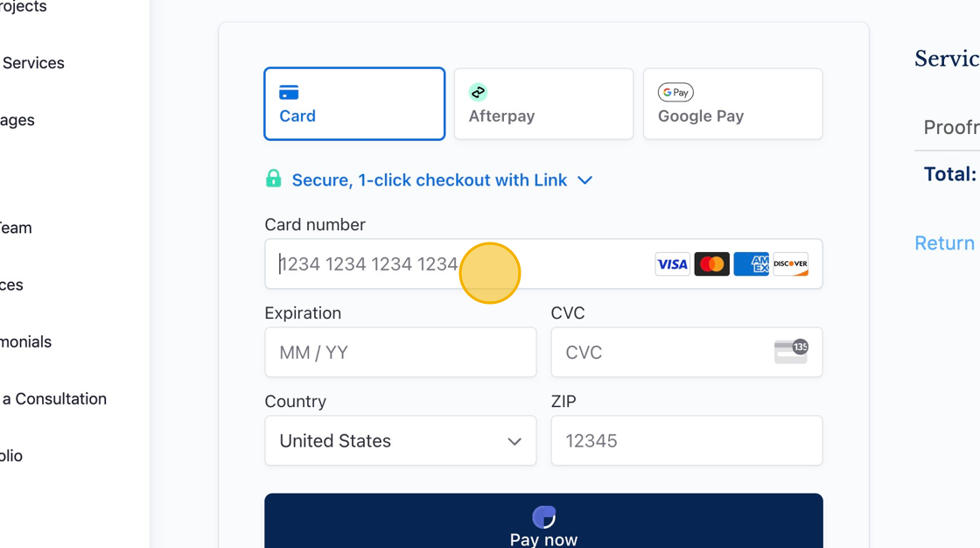Click the CVC card hint icon
The height and width of the screenshot is (548, 980).
pos(791,352)
